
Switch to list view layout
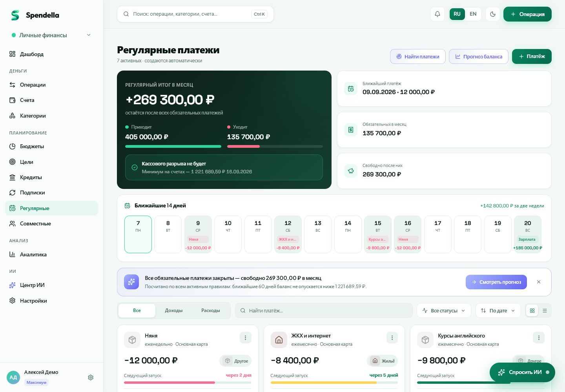pos(545,310)
